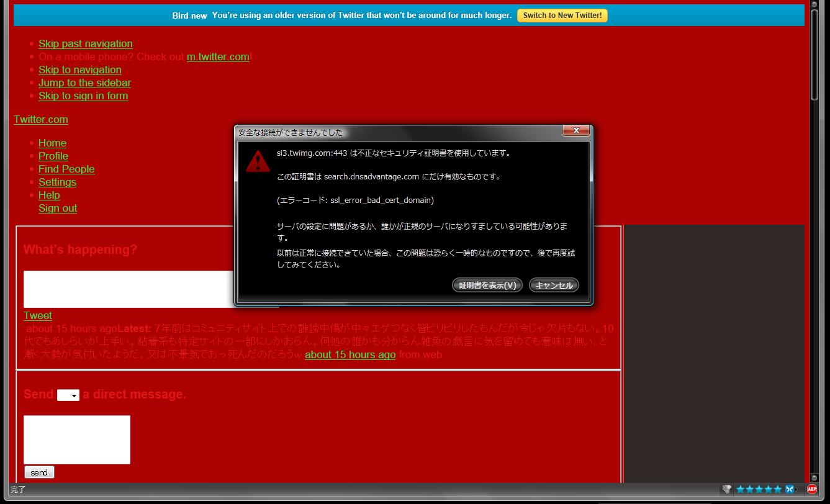
Task: Click the 完了 status bar text
Action: [18, 490]
